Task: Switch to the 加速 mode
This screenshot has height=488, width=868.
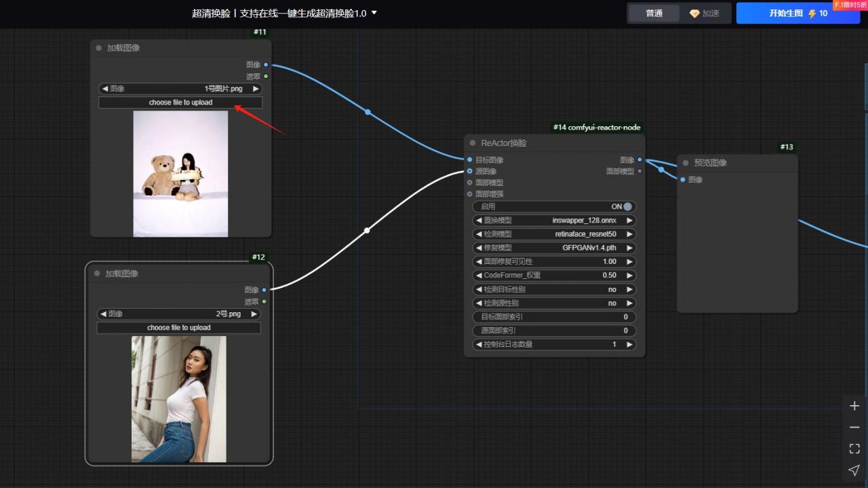Action: click(705, 14)
